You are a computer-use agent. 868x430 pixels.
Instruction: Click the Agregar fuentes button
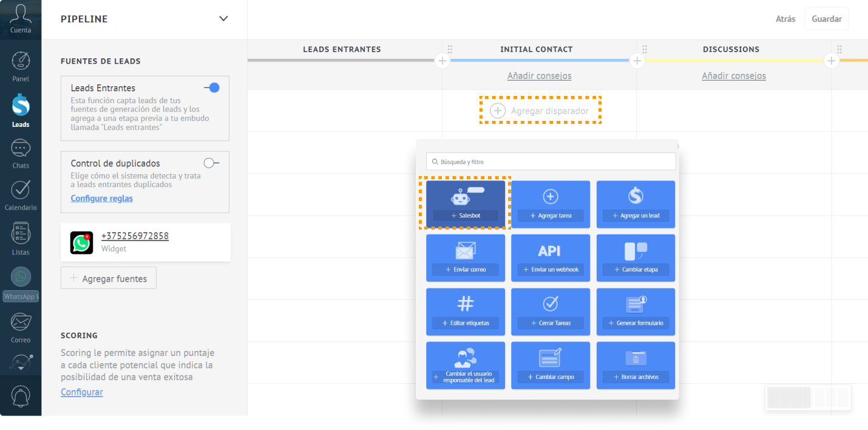point(109,278)
